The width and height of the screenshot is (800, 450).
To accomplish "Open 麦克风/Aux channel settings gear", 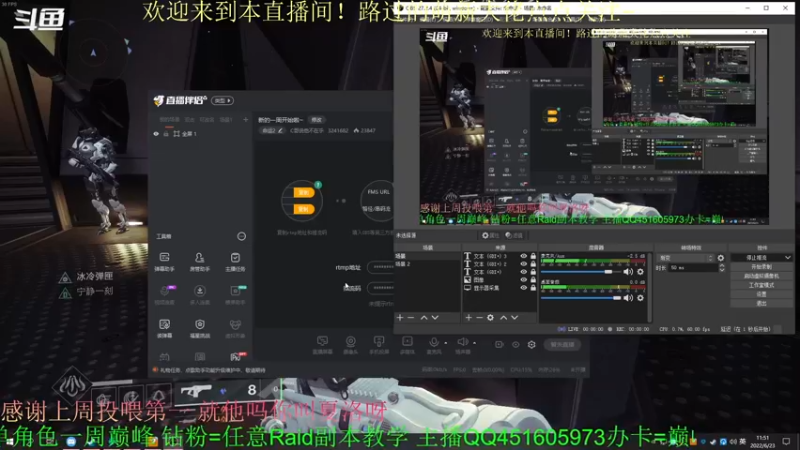I will 641,272.
